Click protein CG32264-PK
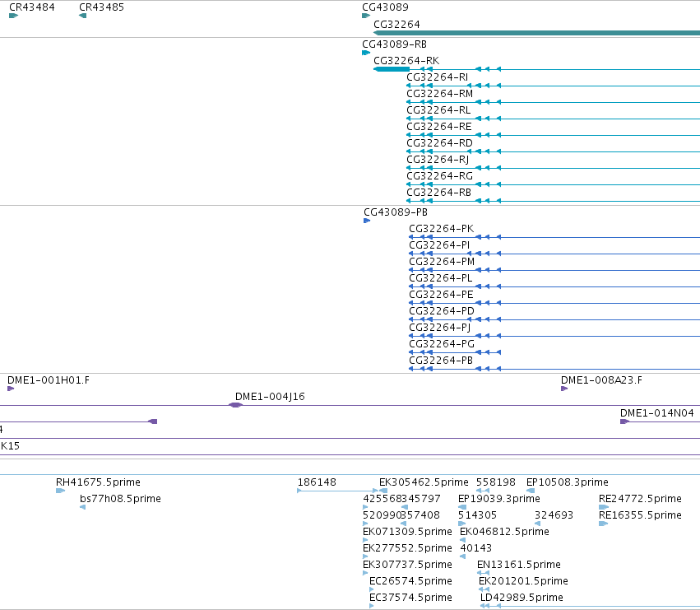700x610 pixels. click(442, 228)
